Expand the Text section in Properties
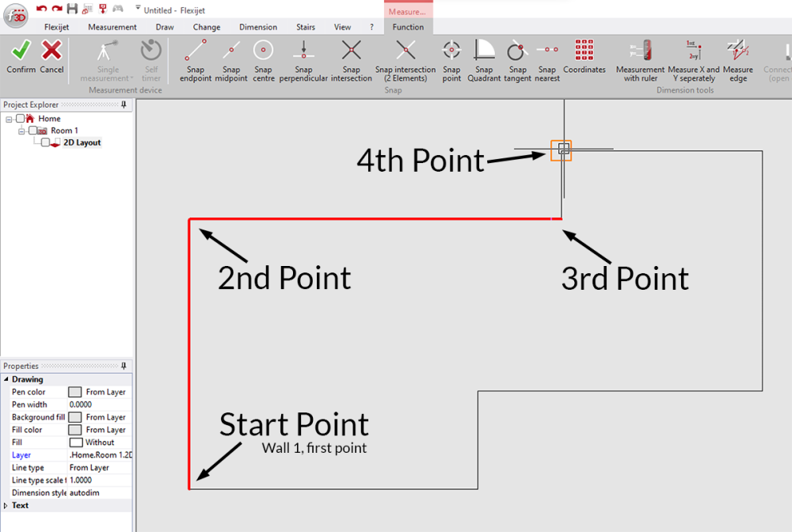 point(6,505)
